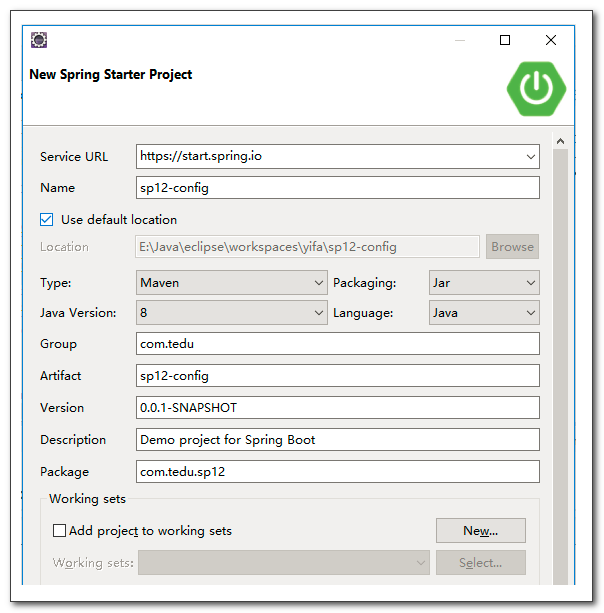Click the Eclipse gear icon in title bar
The image size is (604, 613).
tap(39, 40)
